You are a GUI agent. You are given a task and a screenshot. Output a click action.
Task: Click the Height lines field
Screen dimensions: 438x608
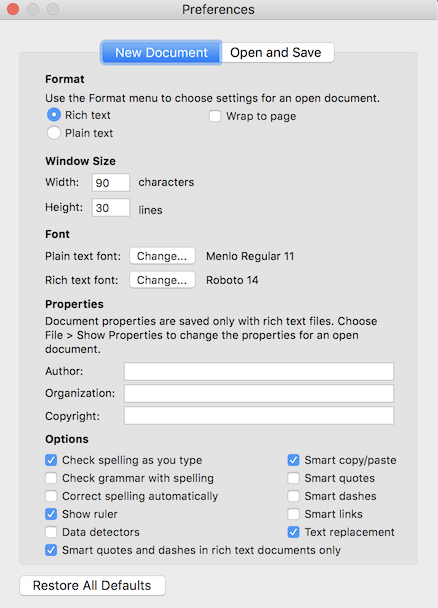[x=111, y=208]
